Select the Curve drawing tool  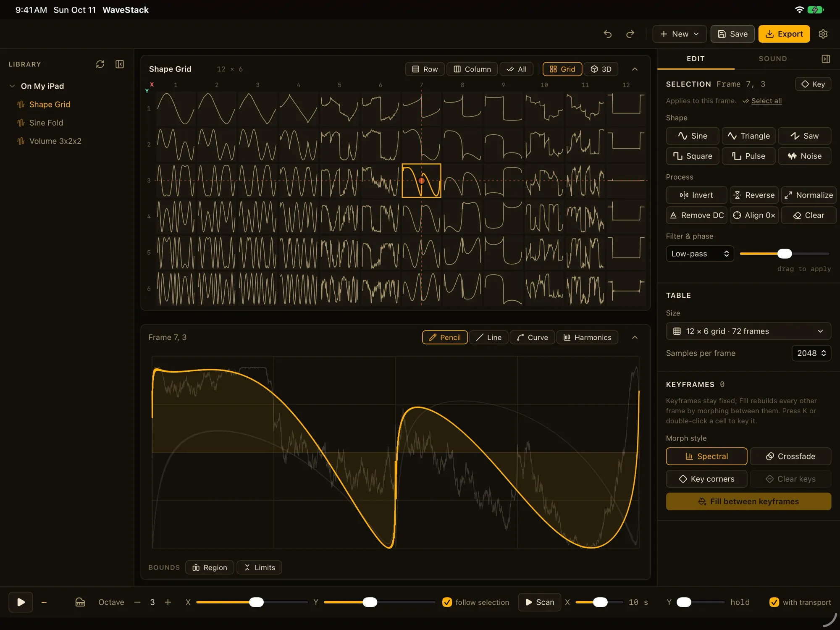coord(532,337)
